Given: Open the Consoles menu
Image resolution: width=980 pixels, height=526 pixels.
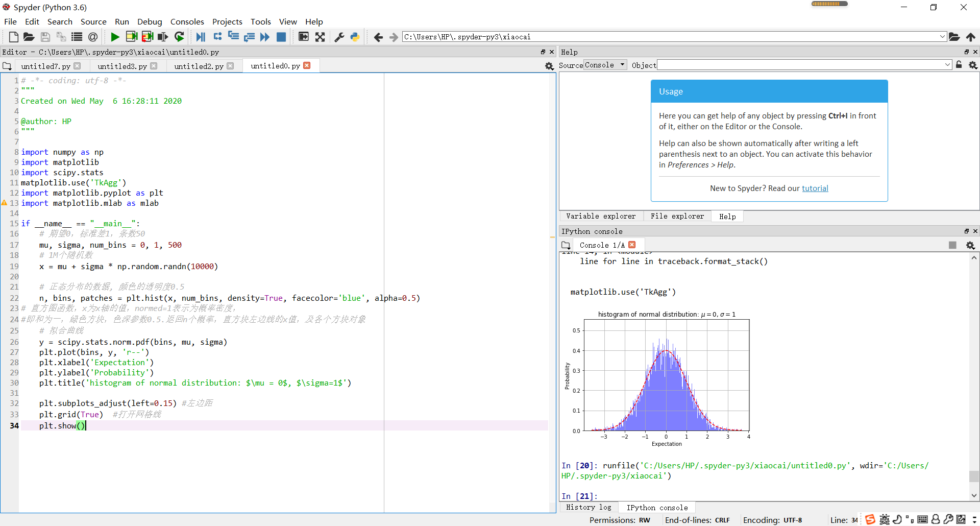Looking at the screenshot, I should (x=187, y=21).
